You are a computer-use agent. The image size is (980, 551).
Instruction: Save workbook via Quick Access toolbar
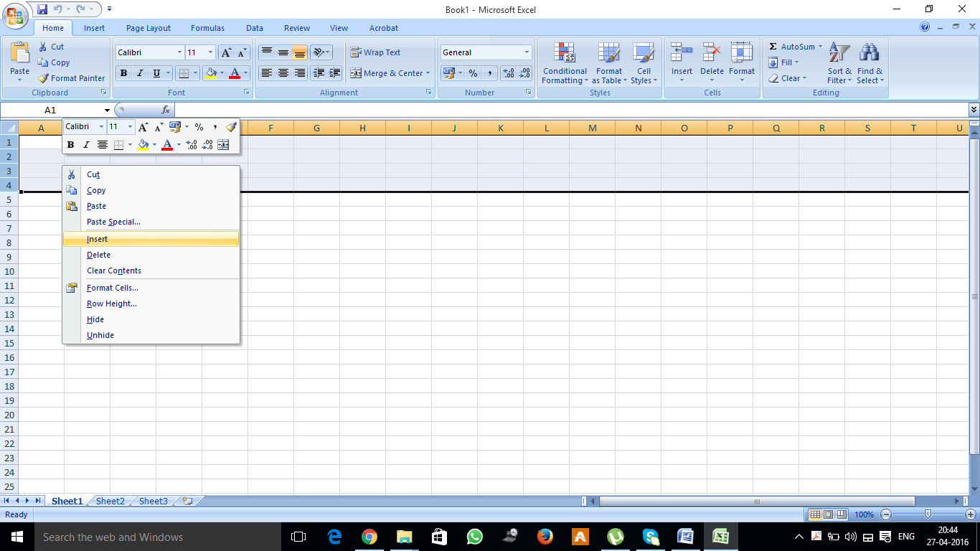point(42,9)
